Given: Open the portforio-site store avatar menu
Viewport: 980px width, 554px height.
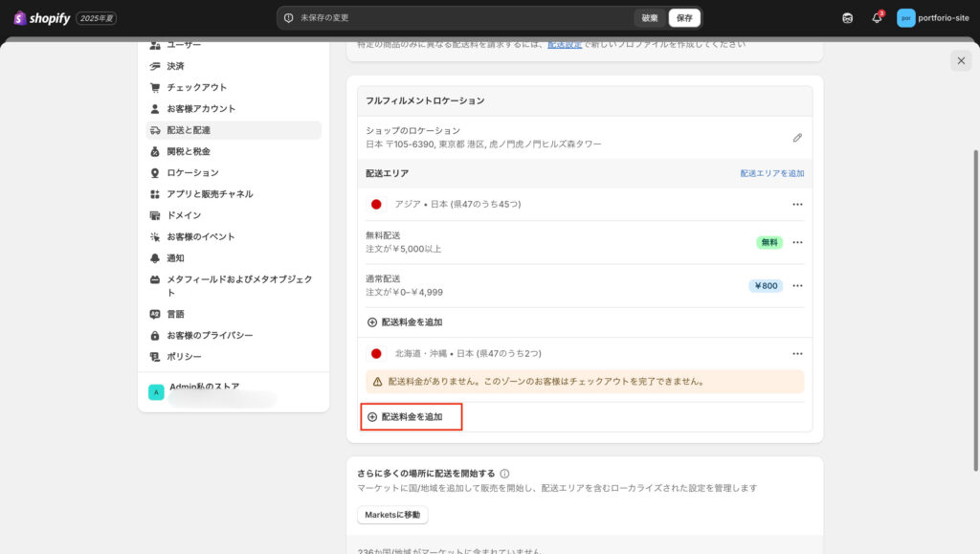Looking at the screenshot, I should (905, 18).
